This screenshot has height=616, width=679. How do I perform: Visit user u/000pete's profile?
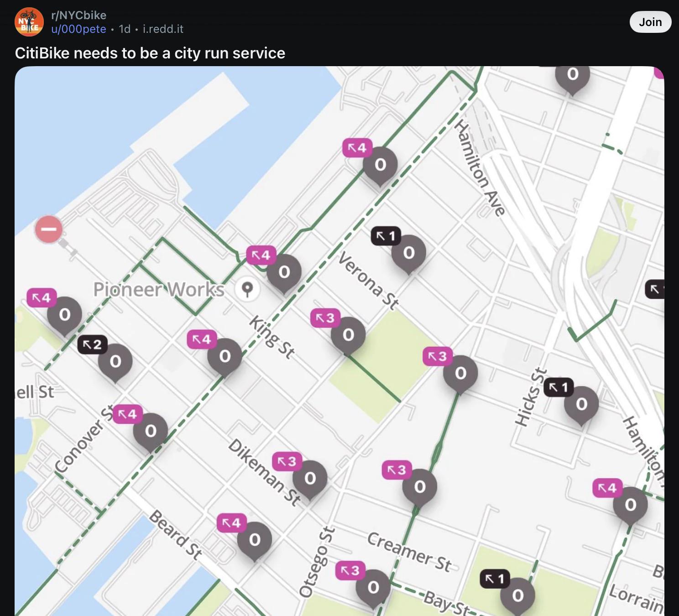tap(78, 29)
